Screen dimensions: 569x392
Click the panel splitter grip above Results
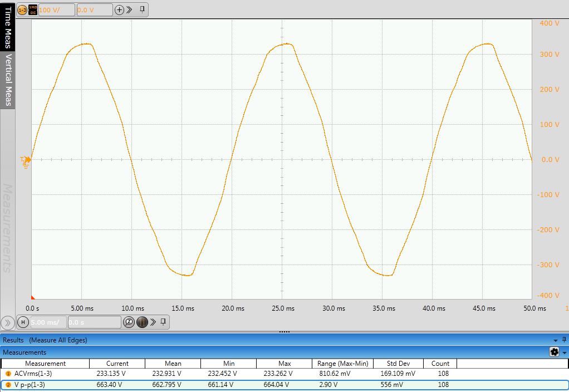point(284,332)
